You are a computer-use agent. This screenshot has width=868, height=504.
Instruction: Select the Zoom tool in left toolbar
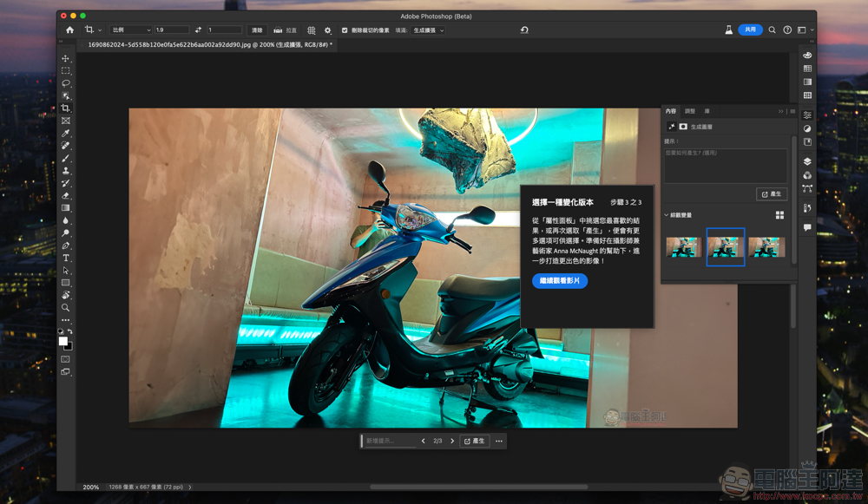(66, 308)
